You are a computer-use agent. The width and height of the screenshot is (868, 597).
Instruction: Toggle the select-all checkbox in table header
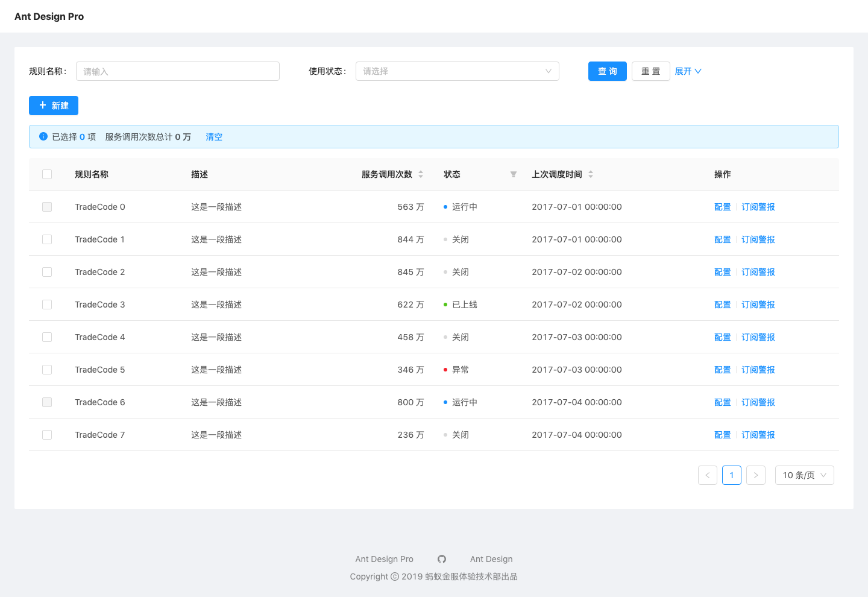click(x=47, y=174)
